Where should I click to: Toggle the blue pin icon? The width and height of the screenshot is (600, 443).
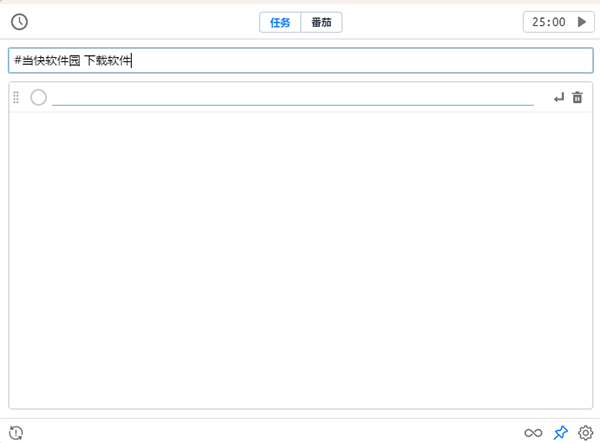point(560,432)
